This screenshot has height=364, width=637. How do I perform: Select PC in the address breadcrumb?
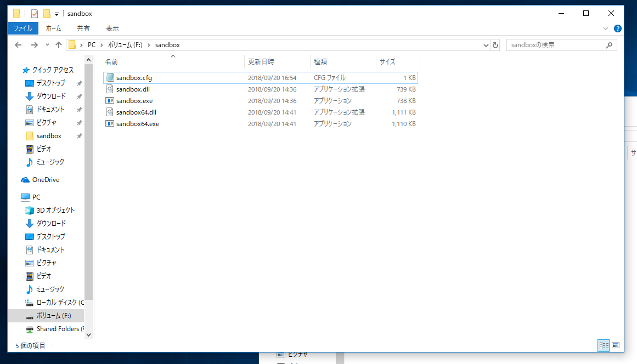coord(92,45)
